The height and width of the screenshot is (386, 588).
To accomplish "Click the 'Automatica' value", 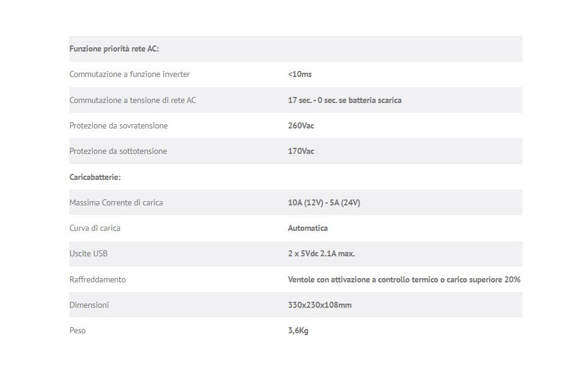I will pyautogui.click(x=307, y=228).
